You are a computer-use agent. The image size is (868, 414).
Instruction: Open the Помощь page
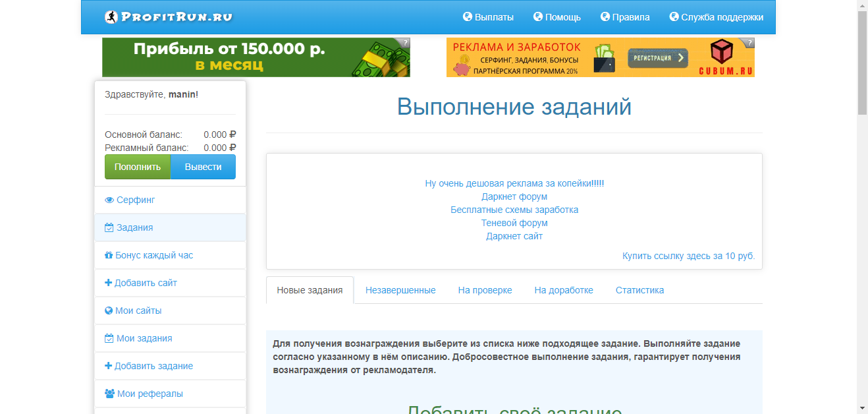pyautogui.click(x=556, y=17)
